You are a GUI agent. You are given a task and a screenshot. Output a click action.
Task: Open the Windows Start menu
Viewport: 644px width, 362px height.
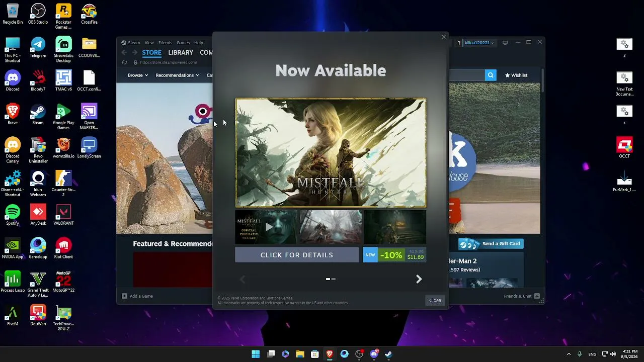click(x=256, y=354)
